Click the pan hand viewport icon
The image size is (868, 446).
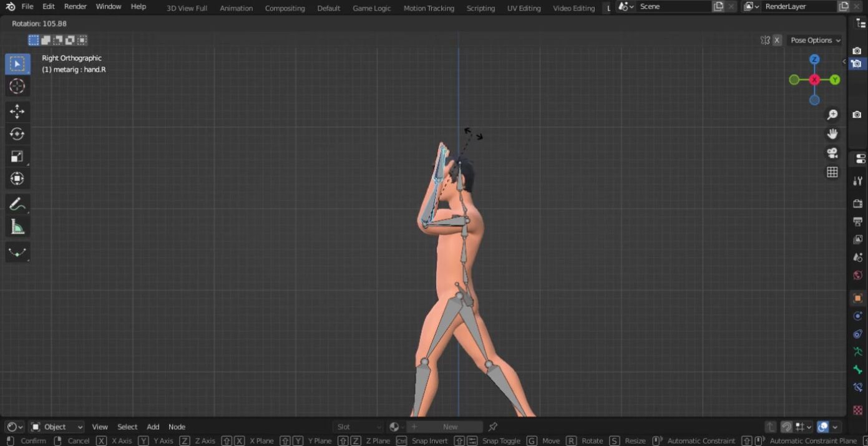pos(832,134)
